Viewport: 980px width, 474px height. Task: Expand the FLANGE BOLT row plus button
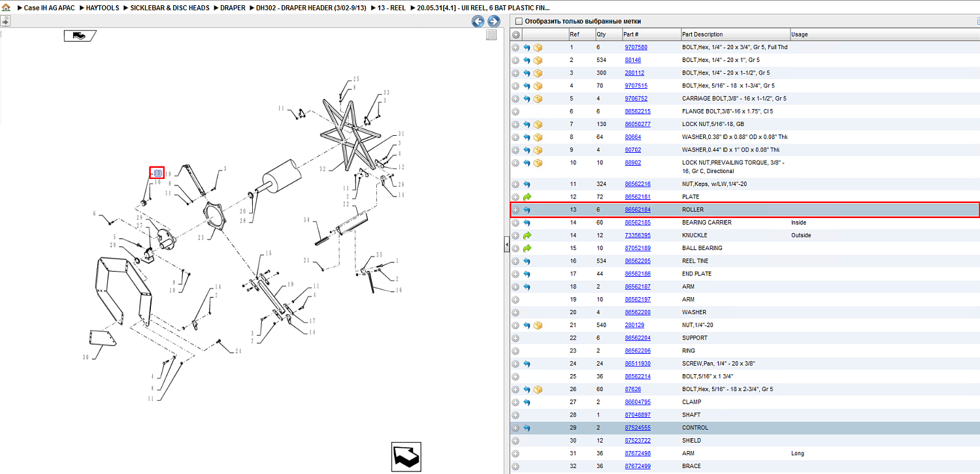[515, 112]
